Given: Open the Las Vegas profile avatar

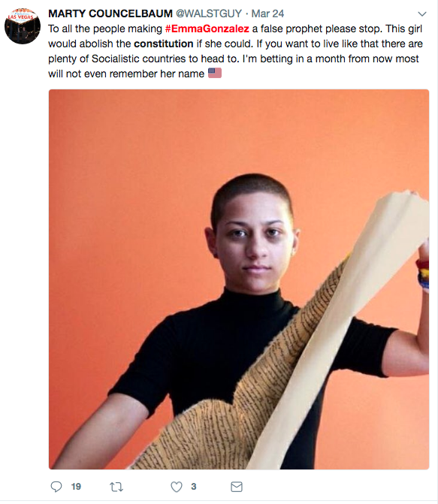Looking at the screenshot, I should 23,26.
